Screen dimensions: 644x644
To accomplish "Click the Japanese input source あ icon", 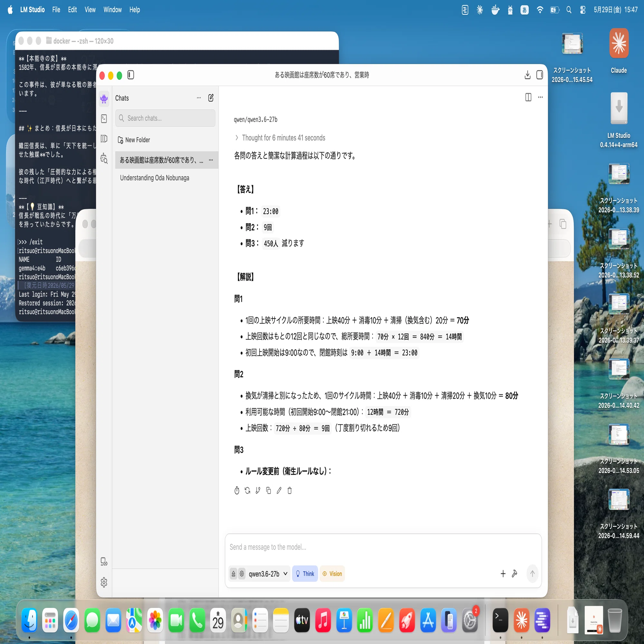I will click(525, 10).
